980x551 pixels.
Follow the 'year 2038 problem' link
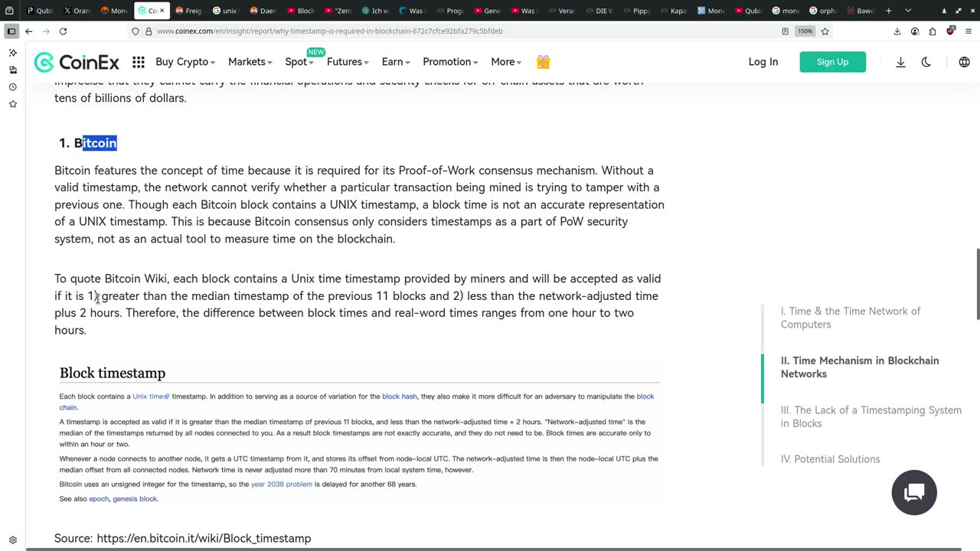click(282, 484)
